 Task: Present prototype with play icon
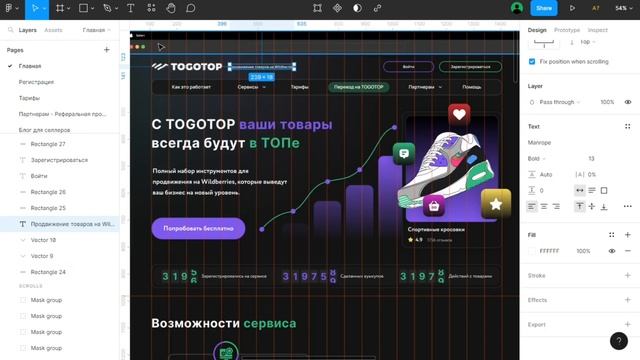572,8
